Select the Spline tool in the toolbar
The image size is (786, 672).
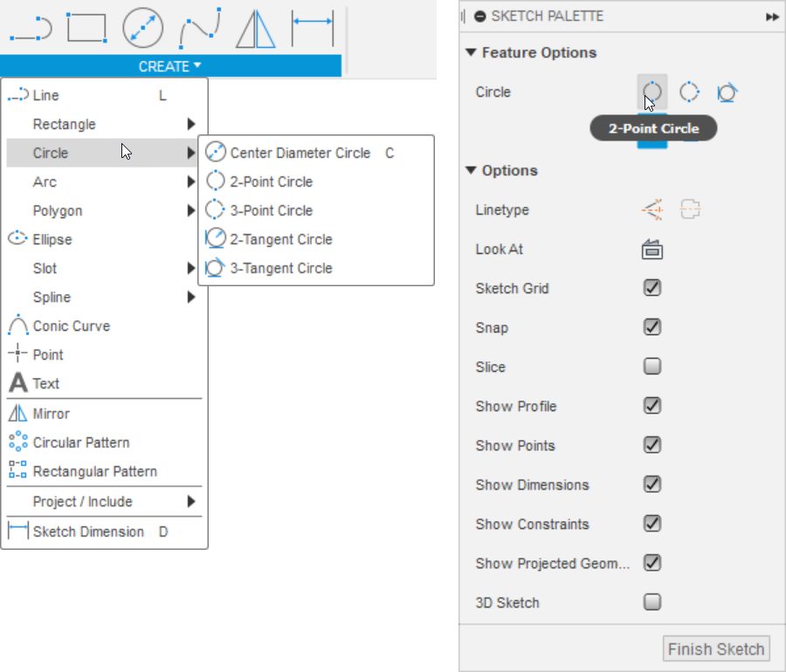(201, 28)
